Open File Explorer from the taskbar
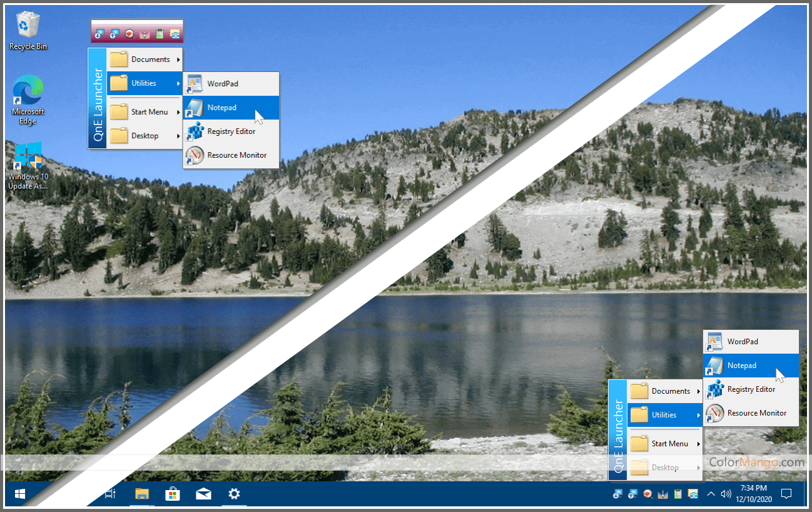The image size is (812, 512). click(x=142, y=494)
